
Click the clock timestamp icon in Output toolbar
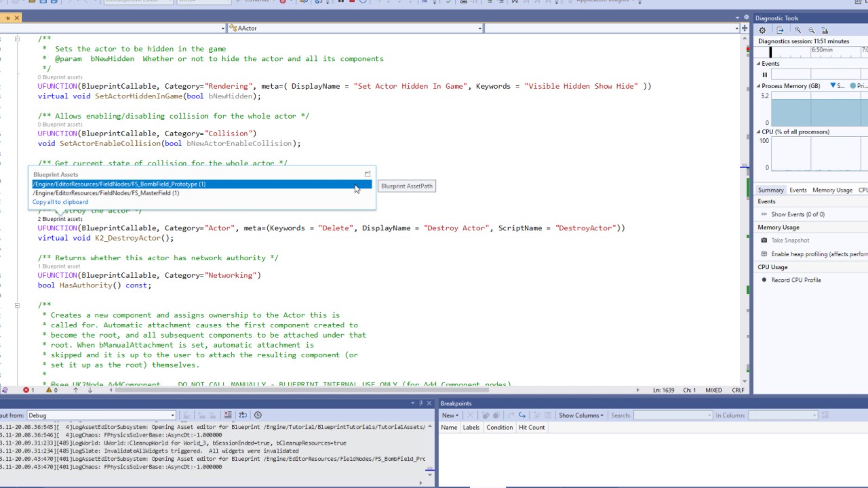pos(258,415)
